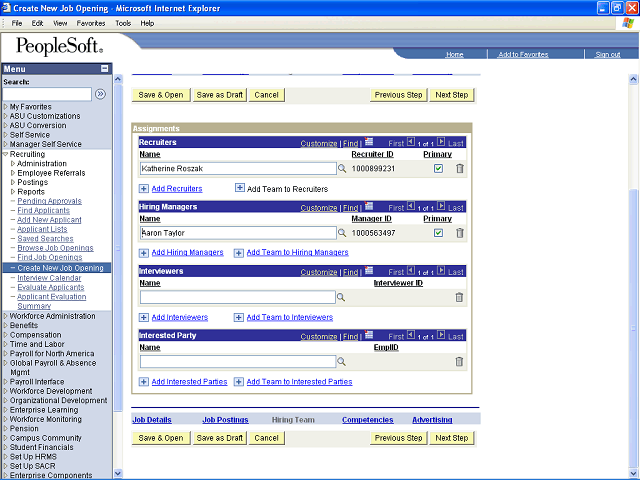Open Add to Favorites link

(x=523, y=54)
